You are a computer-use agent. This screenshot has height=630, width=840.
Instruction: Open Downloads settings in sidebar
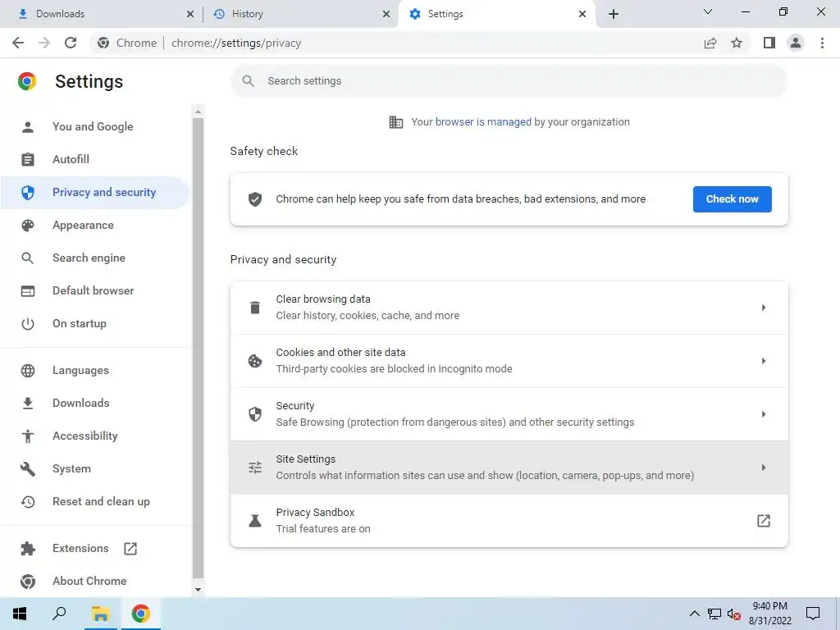coord(94,403)
